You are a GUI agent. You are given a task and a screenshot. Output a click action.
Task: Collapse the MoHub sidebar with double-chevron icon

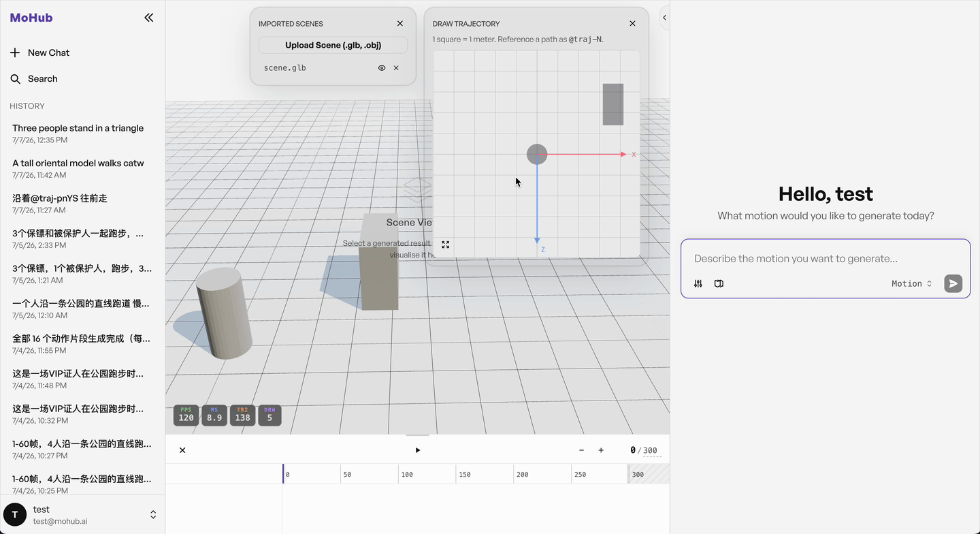point(149,18)
